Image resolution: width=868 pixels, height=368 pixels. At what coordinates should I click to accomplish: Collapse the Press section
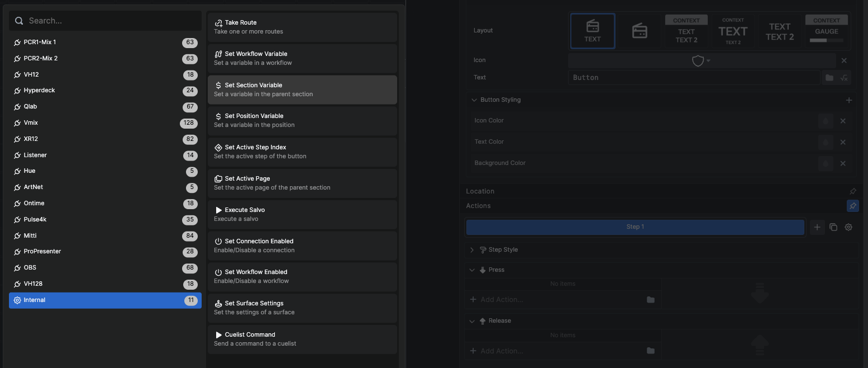pyautogui.click(x=472, y=270)
